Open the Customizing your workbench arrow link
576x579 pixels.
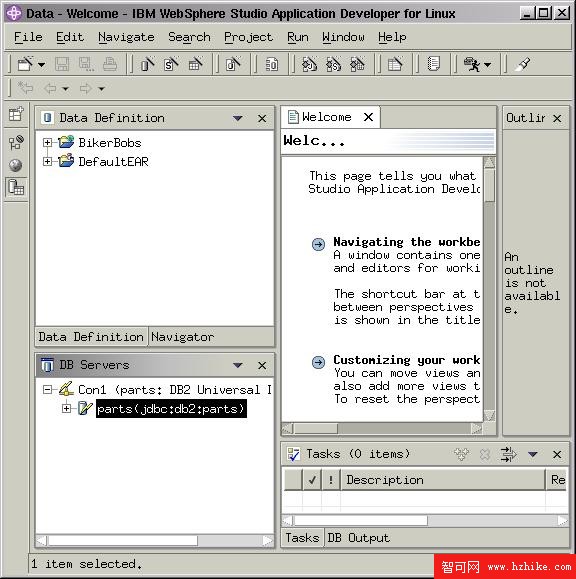(x=318, y=362)
